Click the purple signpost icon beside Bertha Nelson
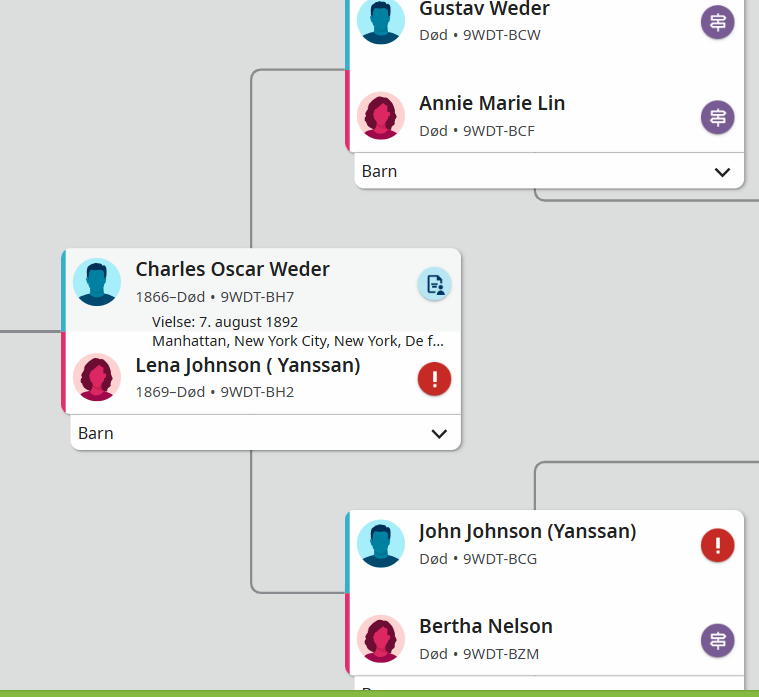The image size is (759, 697). click(x=717, y=640)
